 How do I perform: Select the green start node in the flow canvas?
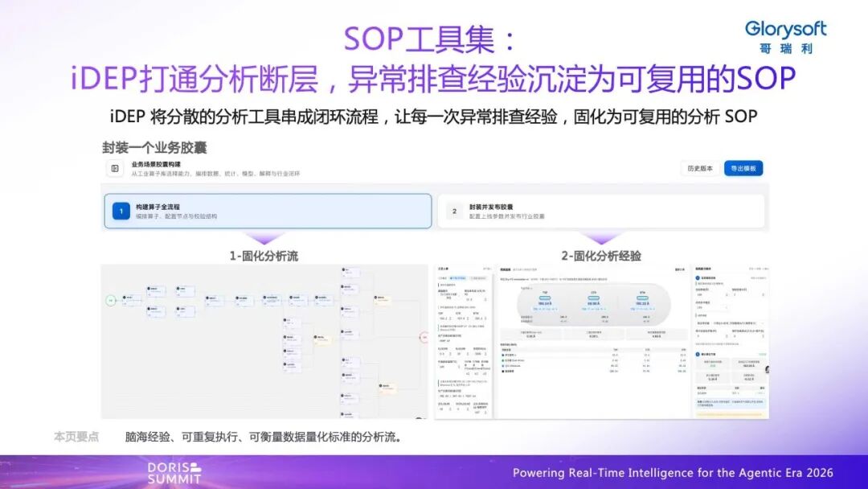pyautogui.click(x=111, y=300)
